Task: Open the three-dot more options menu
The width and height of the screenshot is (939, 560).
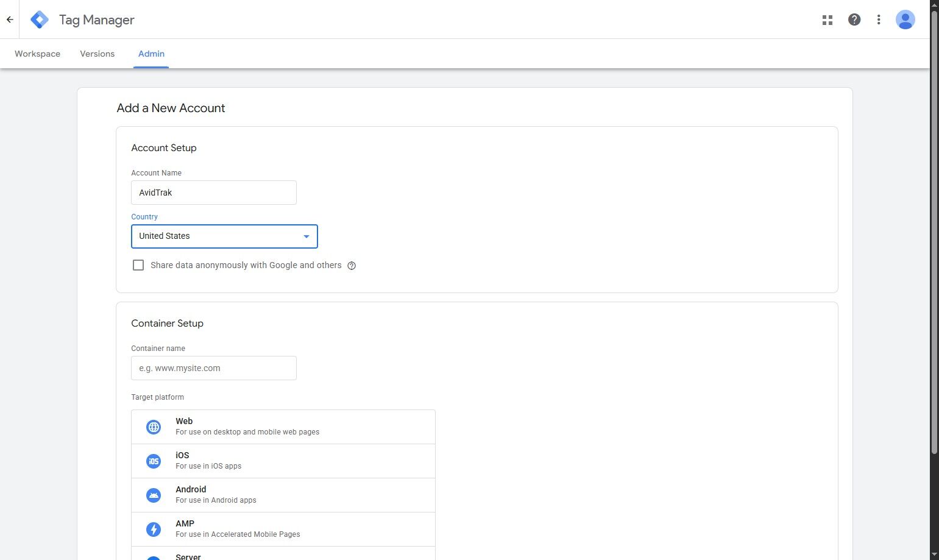Action: click(879, 19)
